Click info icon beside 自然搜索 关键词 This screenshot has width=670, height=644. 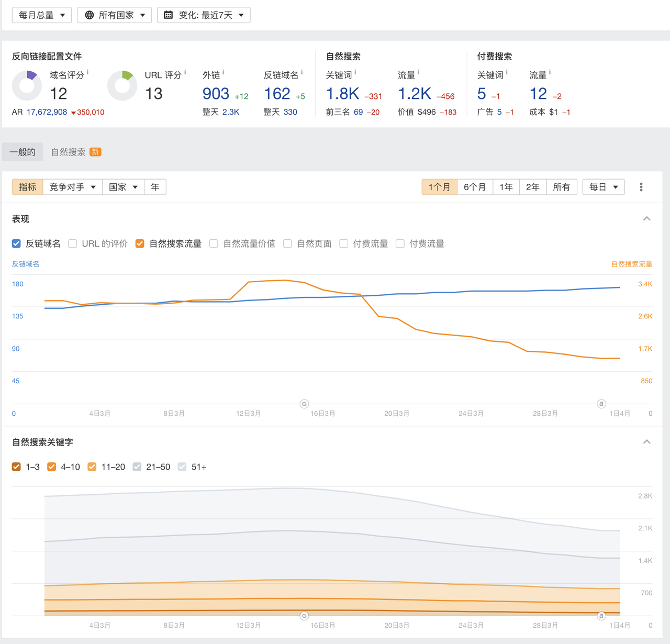[355, 72]
